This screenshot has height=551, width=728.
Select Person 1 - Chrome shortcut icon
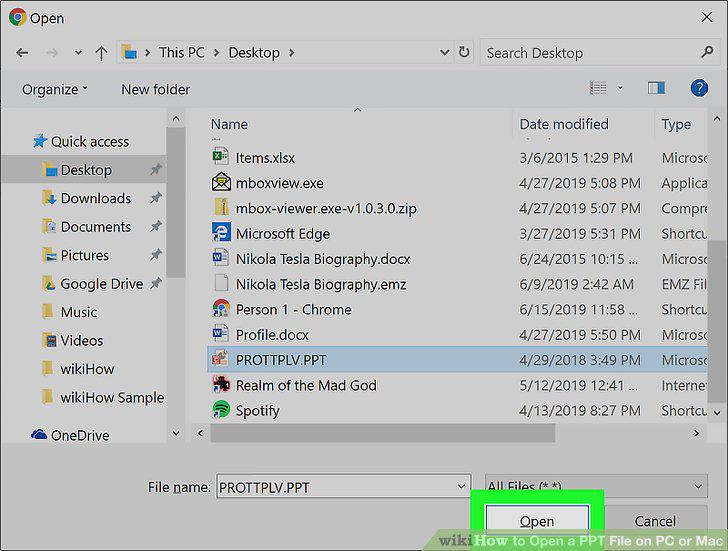coord(221,308)
